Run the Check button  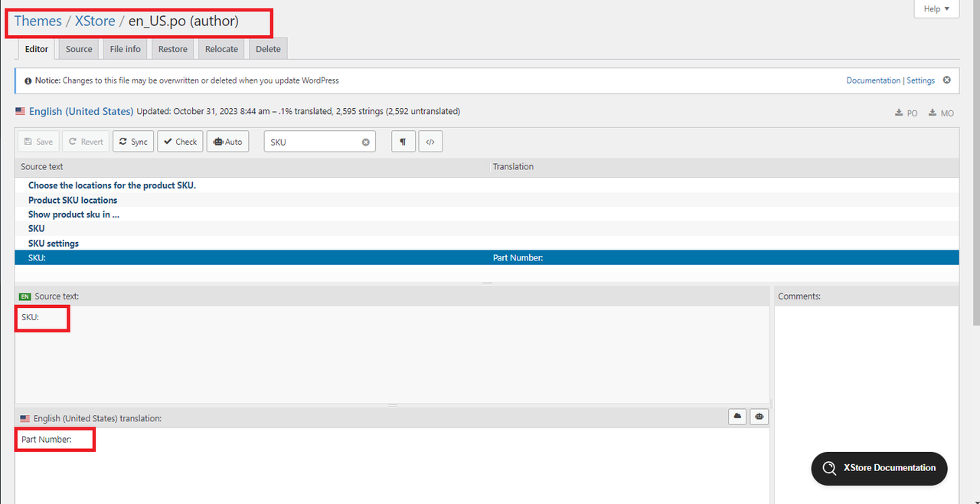(x=180, y=142)
